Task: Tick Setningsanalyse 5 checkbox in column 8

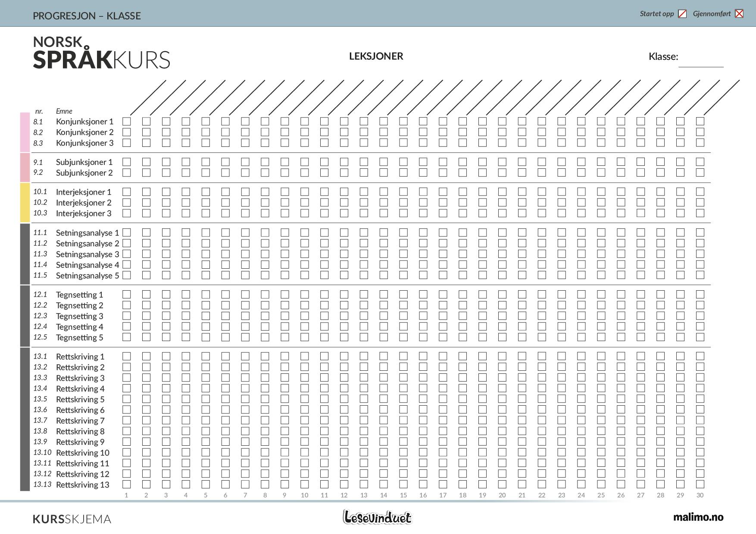Action: click(265, 275)
